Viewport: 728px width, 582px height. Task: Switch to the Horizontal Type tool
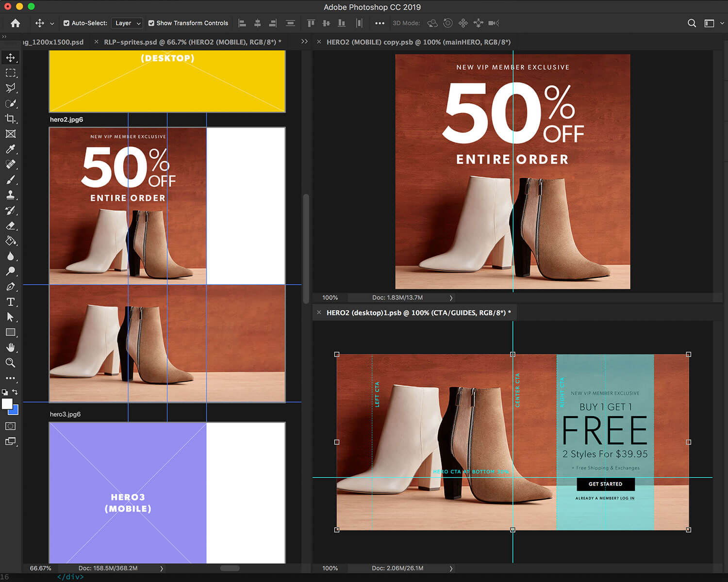[x=10, y=302]
